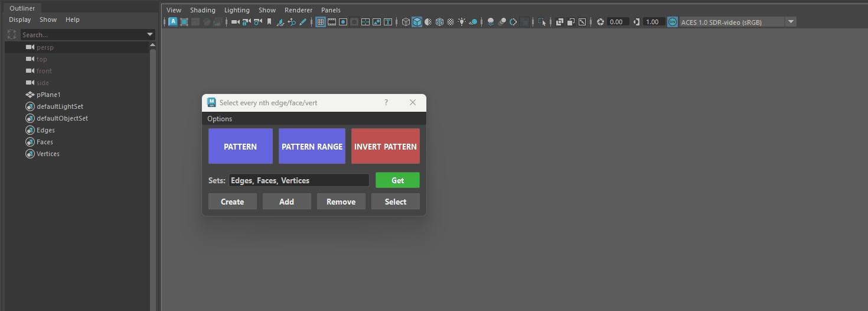Click the Create button

point(233,202)
